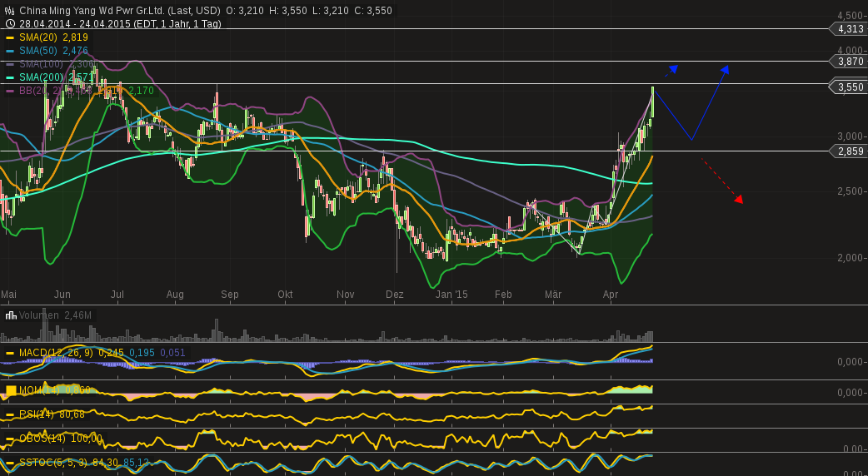Screen dimensions: 868x476
Task: Click the yellow square MOM marker
Action: click(10, 390)
